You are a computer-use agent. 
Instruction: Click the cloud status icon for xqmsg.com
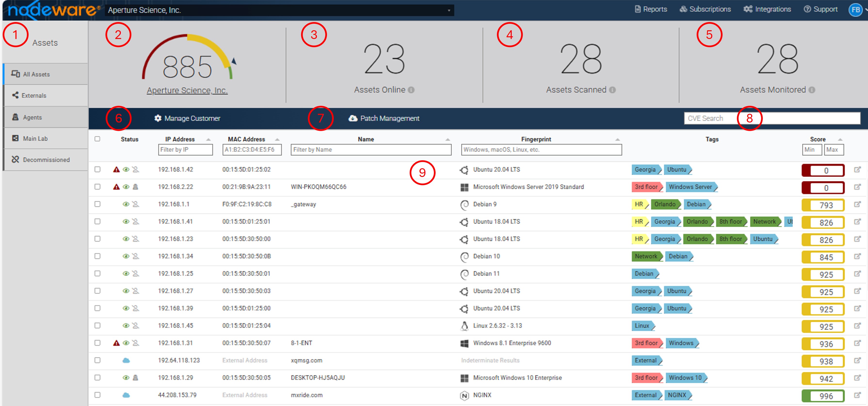126,360
